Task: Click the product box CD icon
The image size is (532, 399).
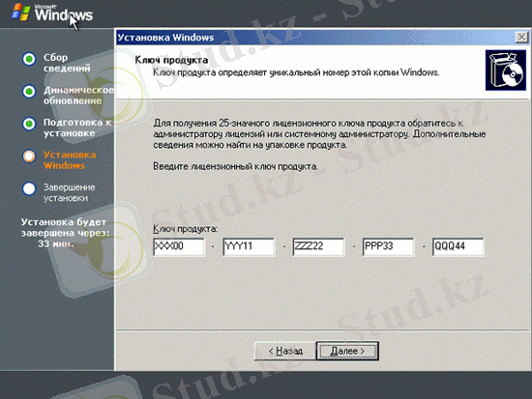Action: pyautogui.click(x=506, y=71)
